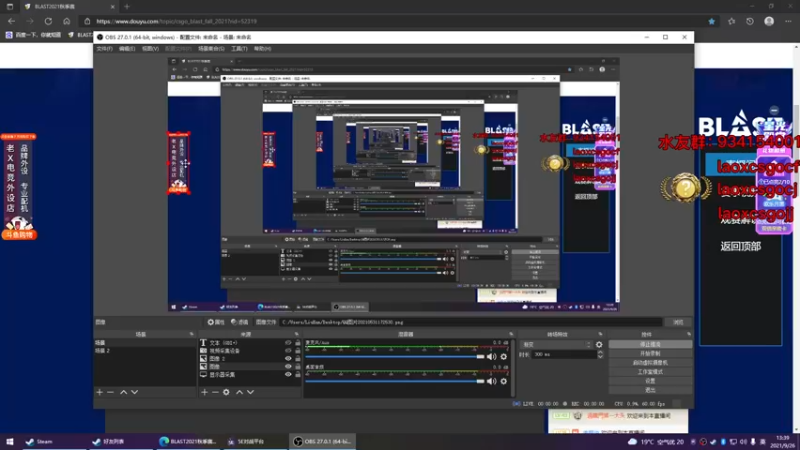The width and height of the screenshot is (800, 450).
Task: Select 场景 2 in Scenes list
Action: tap(144, 351)
